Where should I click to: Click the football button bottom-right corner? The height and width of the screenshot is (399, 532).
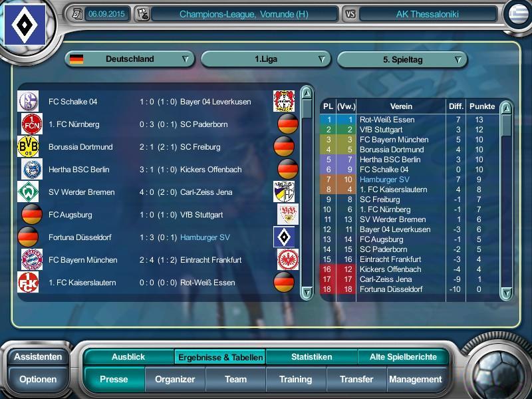coord(498,372)
